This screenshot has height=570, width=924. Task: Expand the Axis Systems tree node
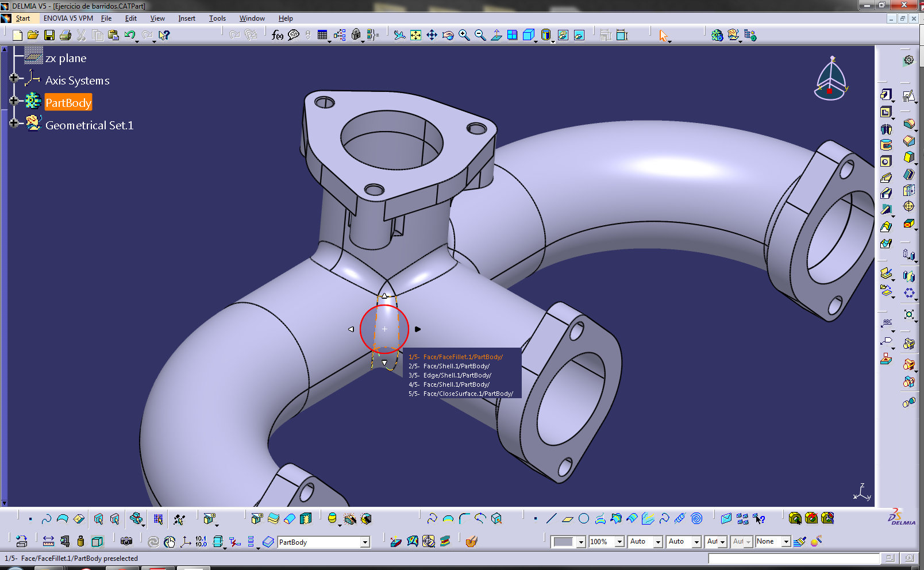[x=13, y=78]
